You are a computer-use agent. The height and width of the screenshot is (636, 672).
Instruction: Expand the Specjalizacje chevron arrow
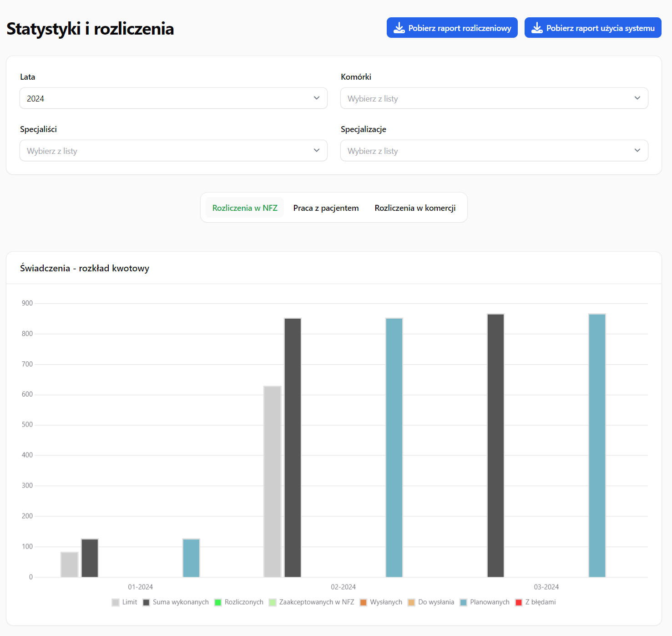coord(637,151)
